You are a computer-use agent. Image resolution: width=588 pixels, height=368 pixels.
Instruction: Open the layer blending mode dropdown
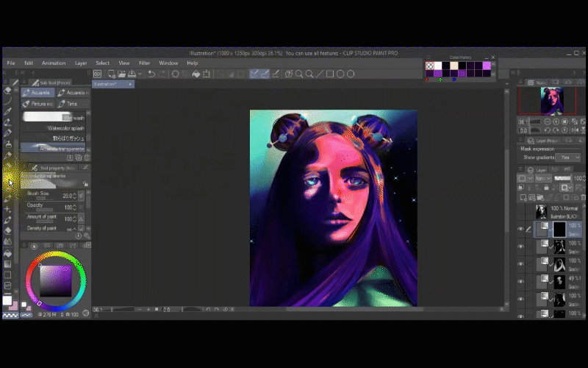coord(544,178)
